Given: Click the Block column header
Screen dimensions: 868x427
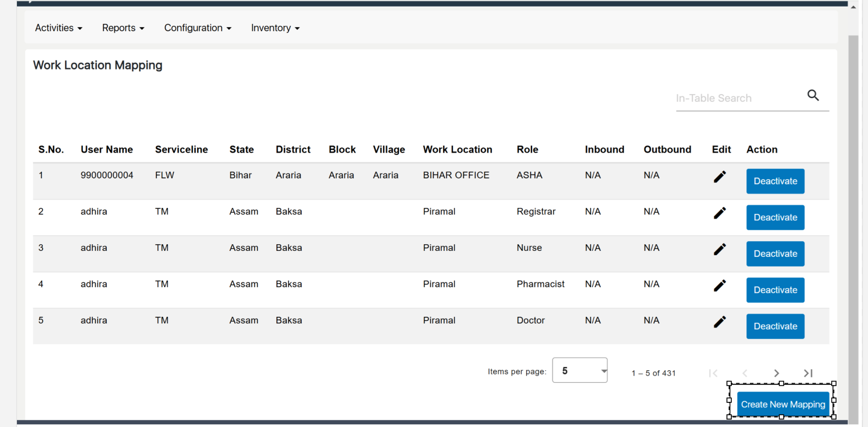Looking at the screenshot, I should coord(342,149).
